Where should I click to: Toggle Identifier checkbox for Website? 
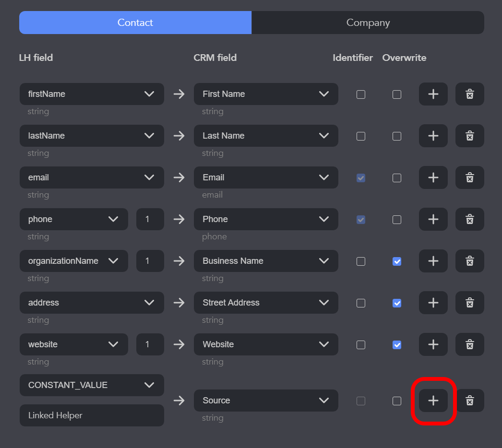361,345
